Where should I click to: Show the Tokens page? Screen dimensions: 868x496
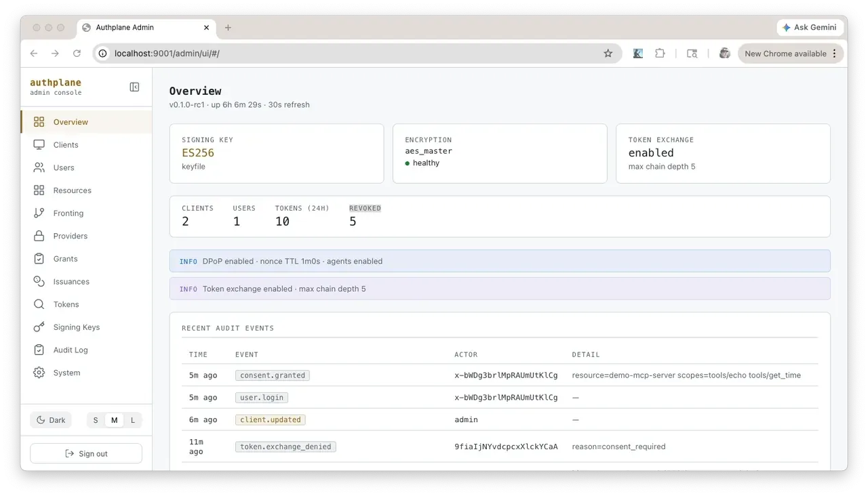[x=87, y=304]
